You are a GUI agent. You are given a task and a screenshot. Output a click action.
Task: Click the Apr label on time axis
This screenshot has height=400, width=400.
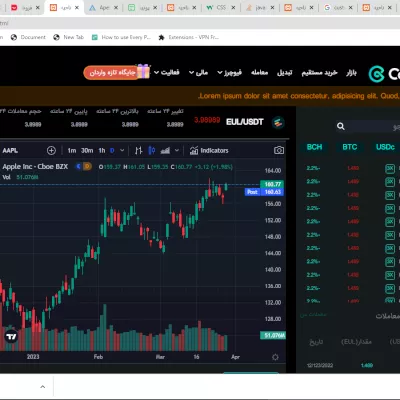coord(235,357)
